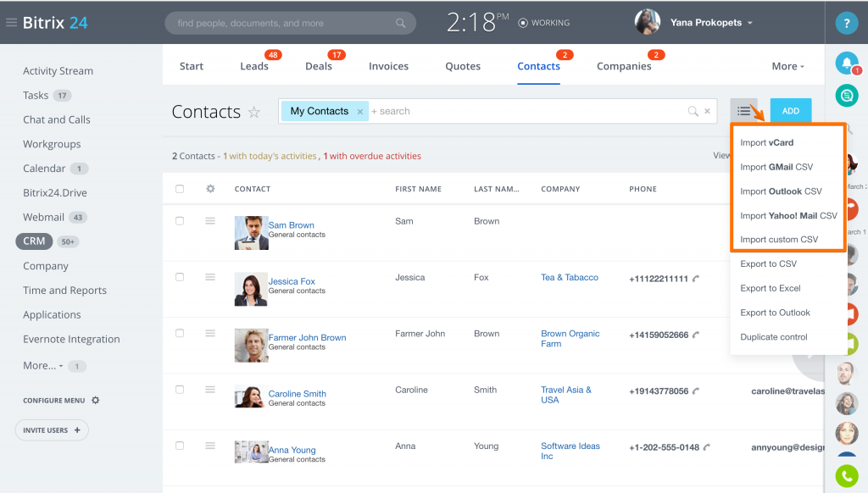868x493 pixels.
Task: Open Tea & Tabacco company link
Action: [570, 277]
